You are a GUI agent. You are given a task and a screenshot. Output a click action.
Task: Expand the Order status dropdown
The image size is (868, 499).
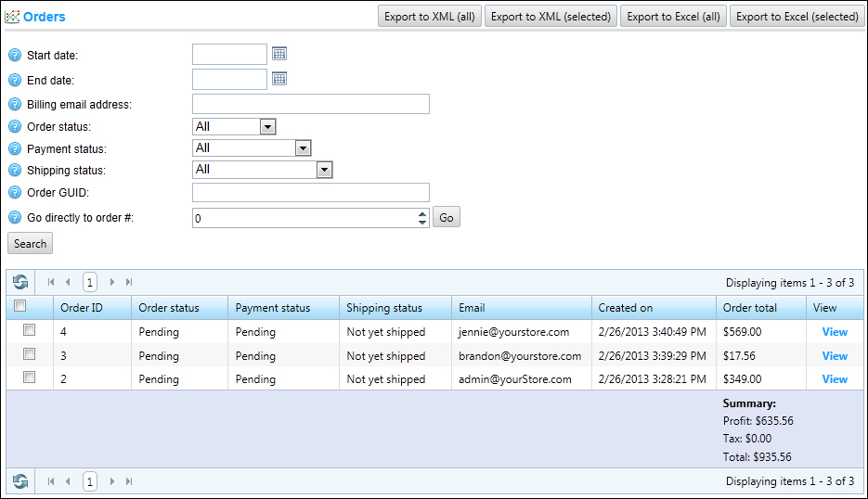click(x=267, y=127)
